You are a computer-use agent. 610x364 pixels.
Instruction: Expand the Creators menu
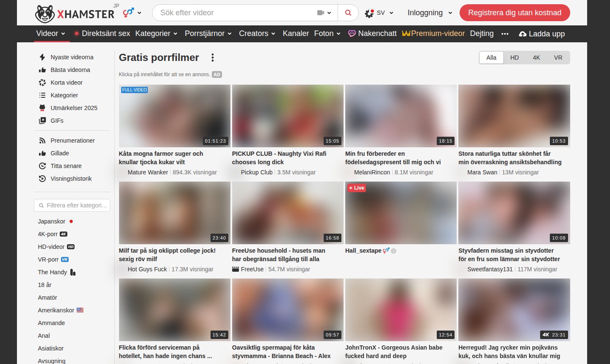tap(257, 33)
